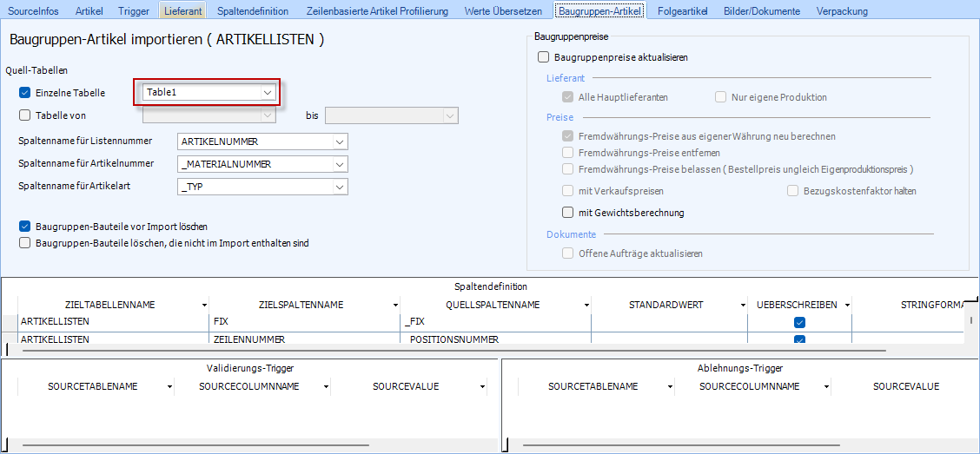
Task: Enable the Tabelle von checkbox
Action: [24, 115]
